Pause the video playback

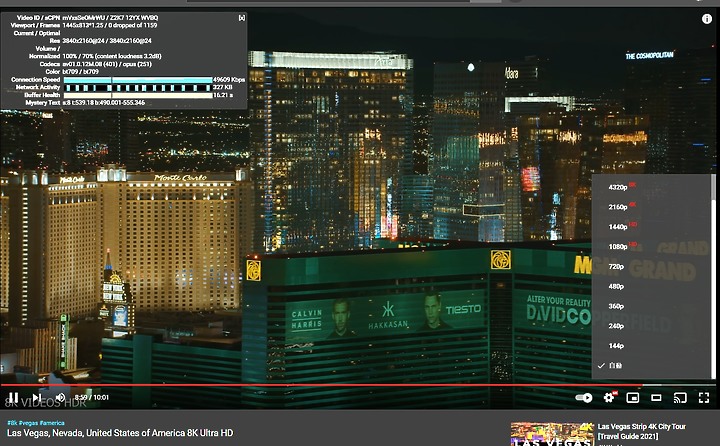[x=14, y=398]
